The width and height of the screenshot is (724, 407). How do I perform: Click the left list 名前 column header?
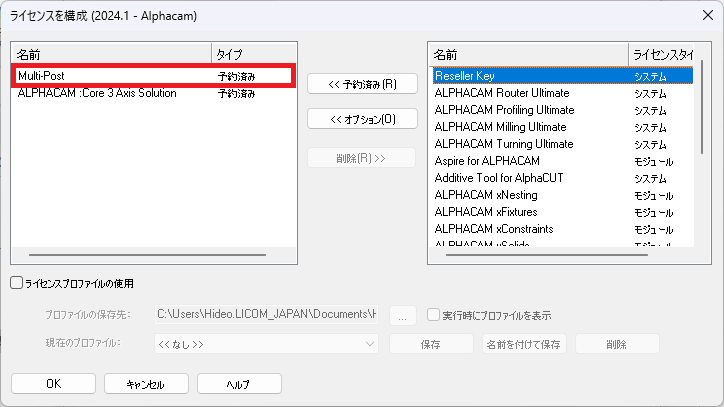[x=112, y=55]
